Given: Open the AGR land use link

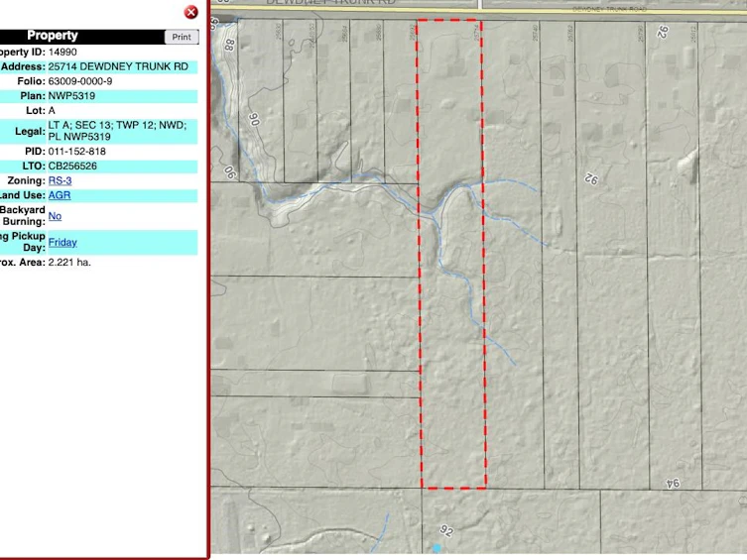Looking at the screenshot, I should [x=60, y=195].
